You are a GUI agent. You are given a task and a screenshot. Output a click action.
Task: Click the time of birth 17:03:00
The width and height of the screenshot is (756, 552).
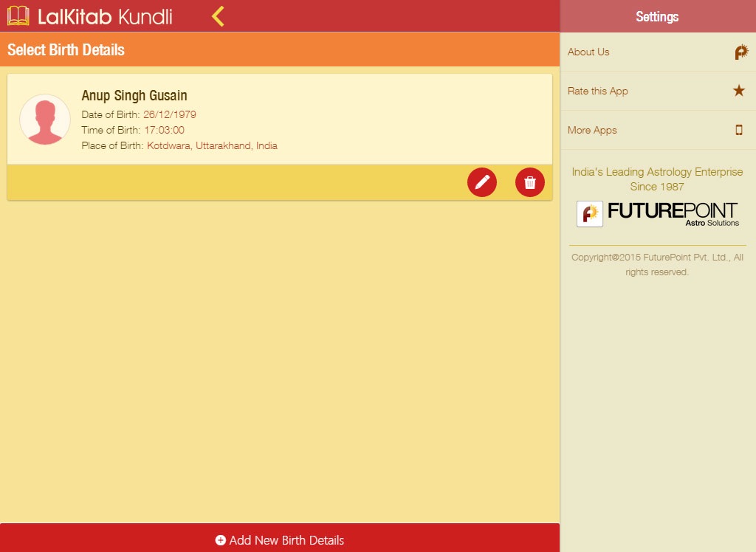pyautogui.click(x=165, y=130)
